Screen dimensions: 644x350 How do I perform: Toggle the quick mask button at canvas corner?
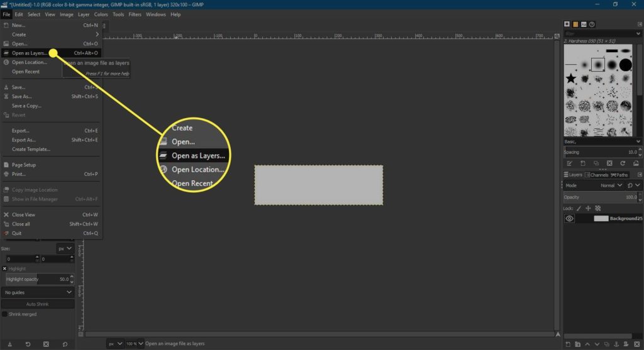coord(80,334)
